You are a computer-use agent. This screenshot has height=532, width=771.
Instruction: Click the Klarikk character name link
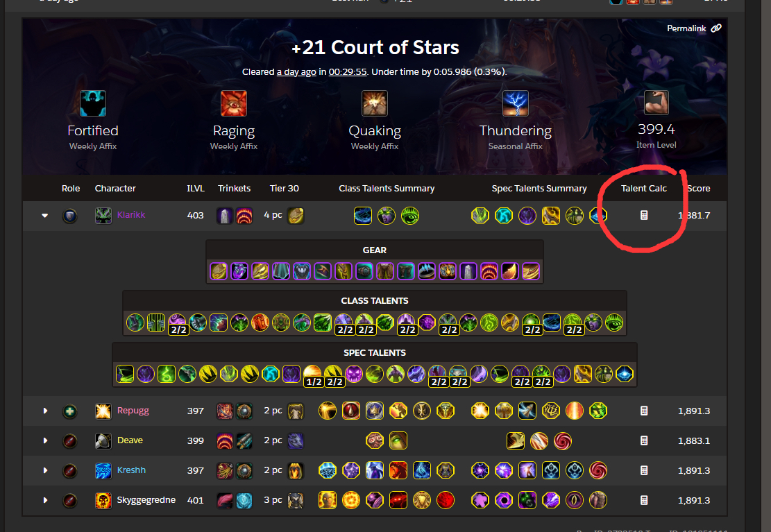coord(130,215)
